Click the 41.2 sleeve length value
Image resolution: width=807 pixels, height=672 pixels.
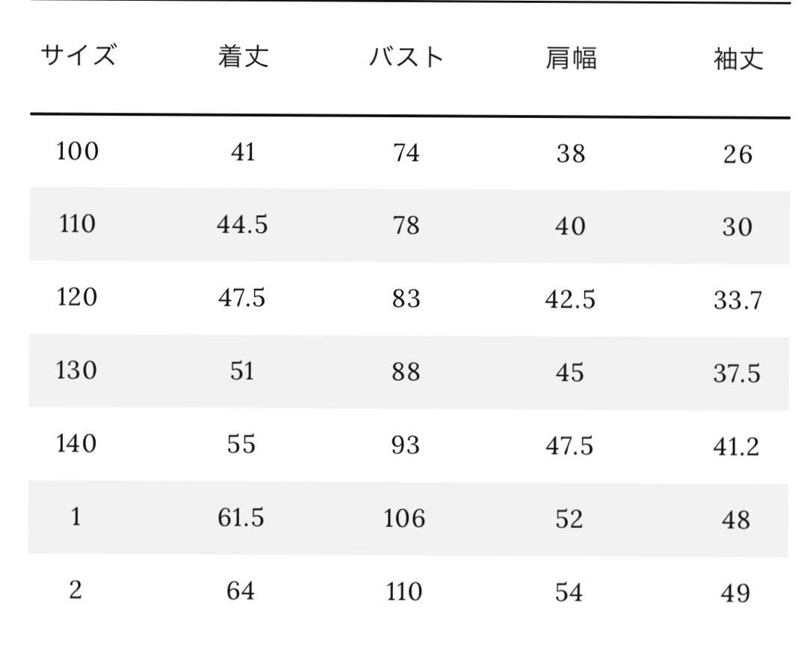pos(736,447)
